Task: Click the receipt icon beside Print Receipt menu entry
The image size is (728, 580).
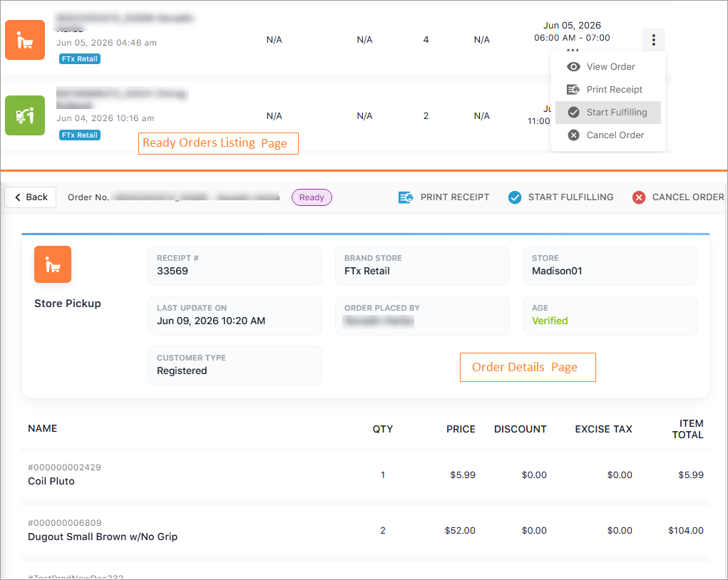Action: 573,90
